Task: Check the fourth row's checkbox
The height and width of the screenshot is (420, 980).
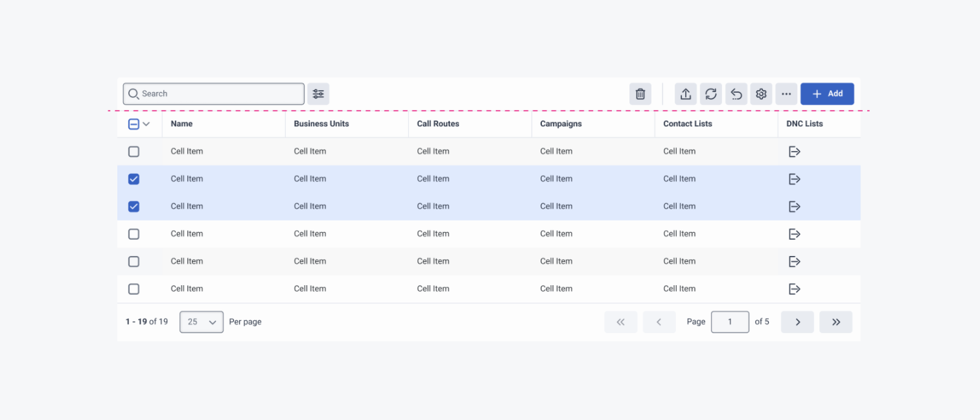Action: 134,234
